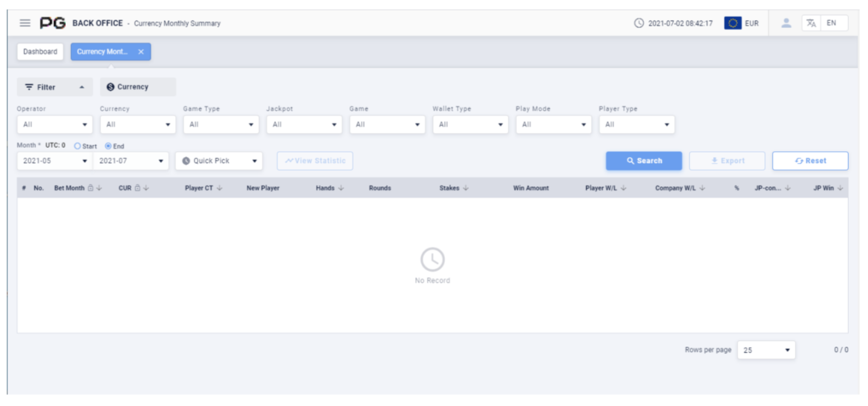
Task: Click the EUR flag currency icon
Action: [733, 23]
